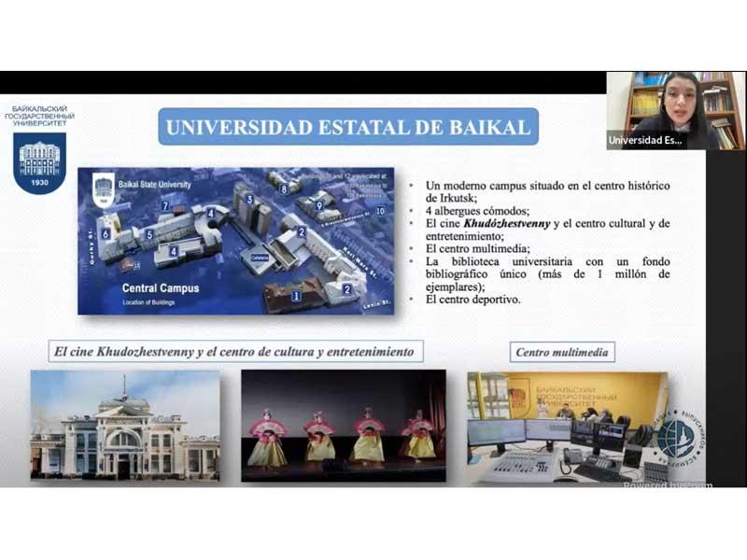Viewport: 747px width, 560px height.
Task: Click the 'El cine Khudozhestvenny' caption box
Action: click(235, 352)
